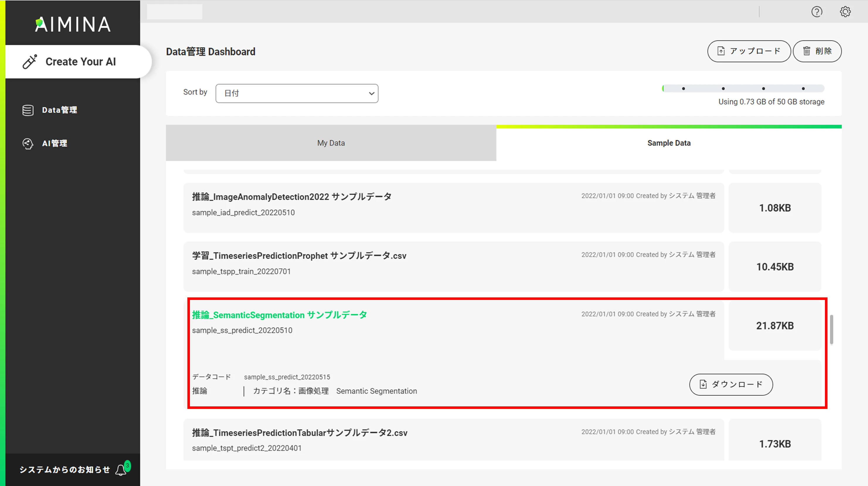Open the Create Your AI menu item
868x486 pixels.
(x=79, y=62)
